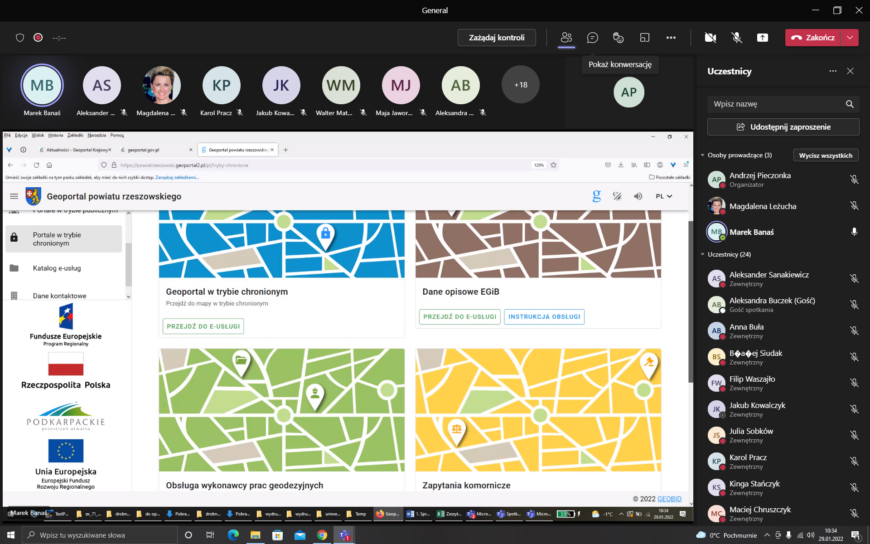870x544 pixels.
Task: Click the reload icon in shared browser
Action: click(x=36, y=165)
